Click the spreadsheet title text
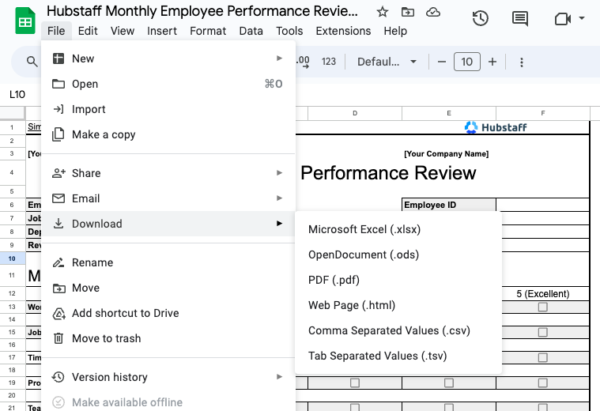Image resolution: width=600 pixels, height=411 pixels. pyautogui.click(x=202, y=11)
